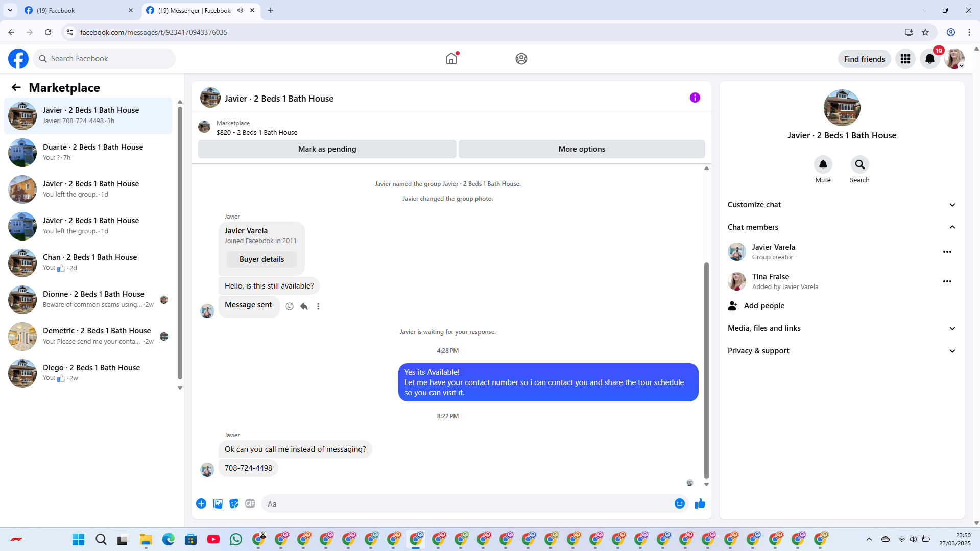
Task: Open Chrome profile icon
Action: 951,32
